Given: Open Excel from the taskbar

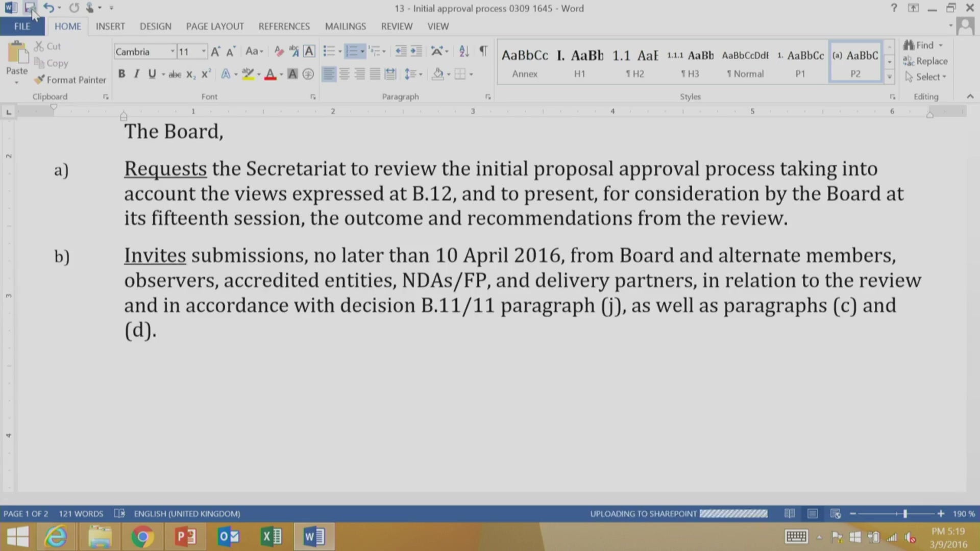Looking at the screenshot, I should [x=271, y=537].
